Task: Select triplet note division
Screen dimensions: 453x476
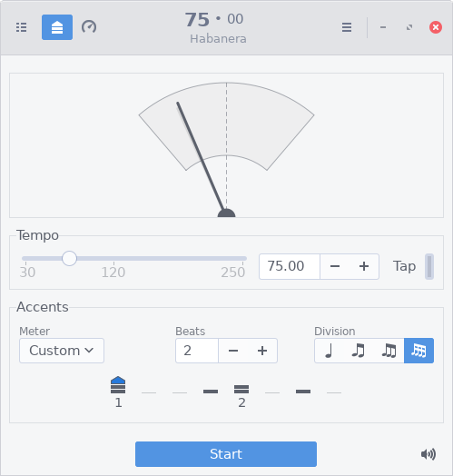Action: (389, 351)
